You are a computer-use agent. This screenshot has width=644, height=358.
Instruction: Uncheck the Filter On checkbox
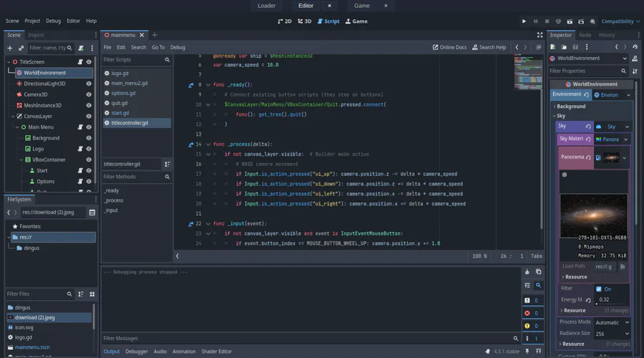pyautogui.click(x=598, y=289)
